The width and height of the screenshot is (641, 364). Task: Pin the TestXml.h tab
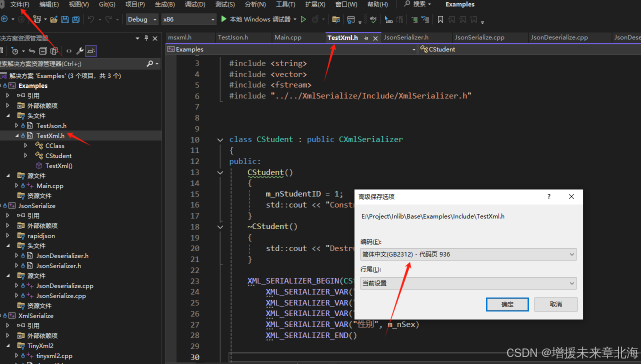point(366,38)
